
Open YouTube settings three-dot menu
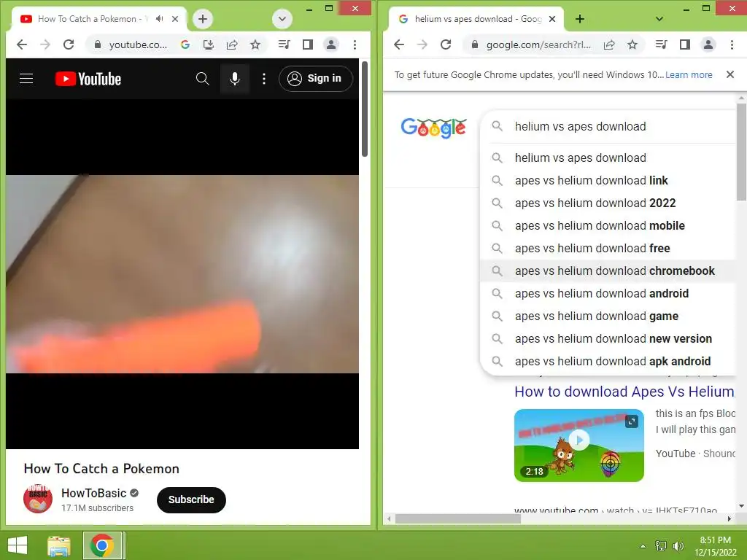click(264, 79)
